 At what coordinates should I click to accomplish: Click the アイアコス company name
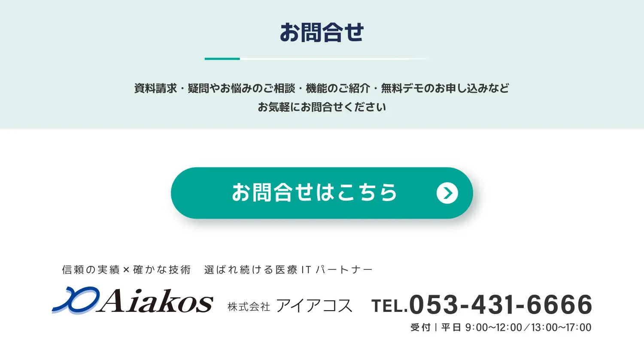click(x=314, y=306)
